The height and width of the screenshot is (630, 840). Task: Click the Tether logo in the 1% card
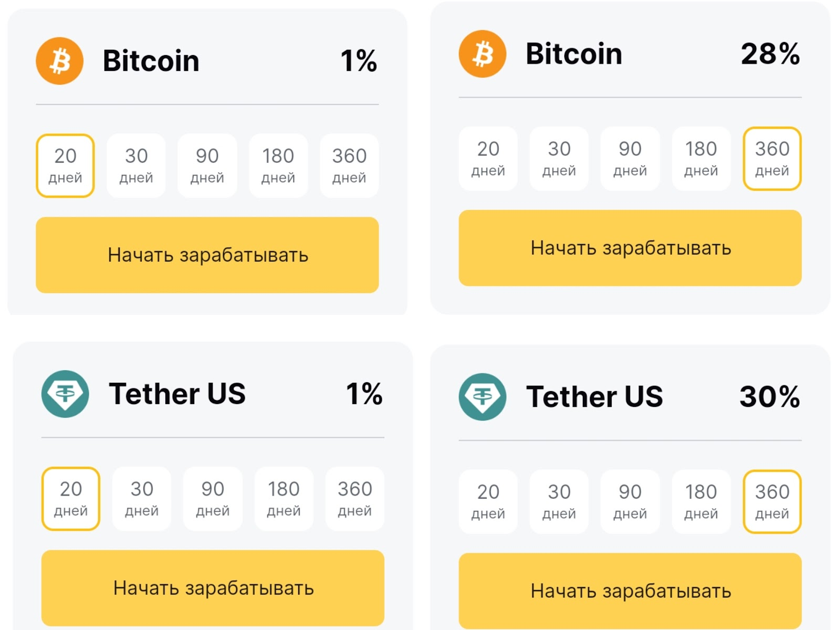(65, 394)
